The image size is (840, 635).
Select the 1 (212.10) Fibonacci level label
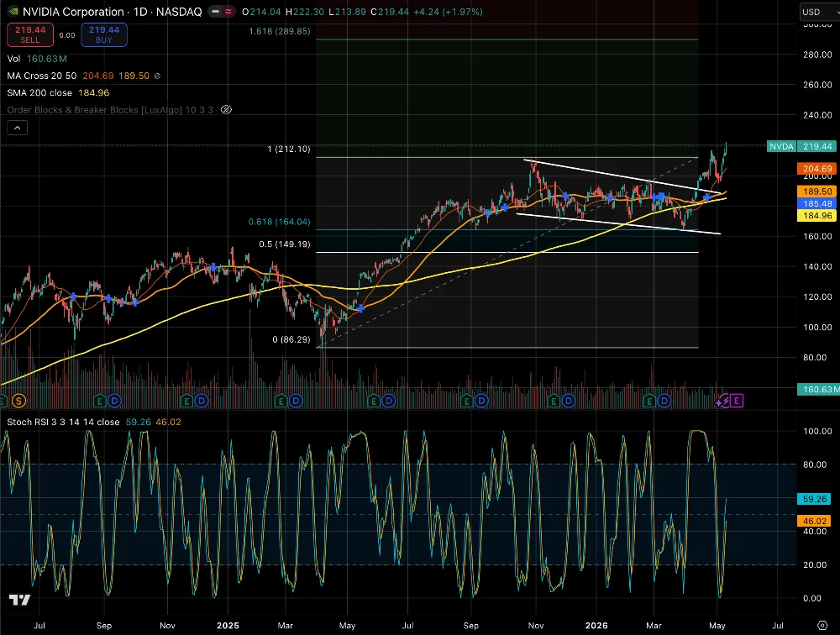click(289, 149)
